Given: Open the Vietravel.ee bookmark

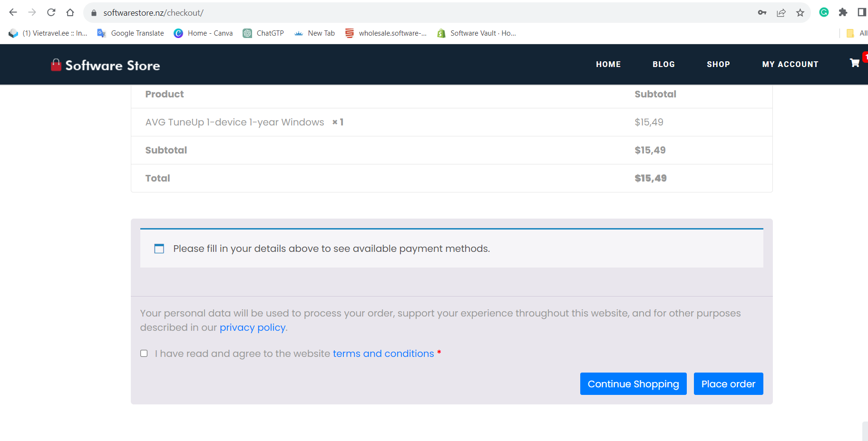Looking at the screenshot, I should [48, 33].
